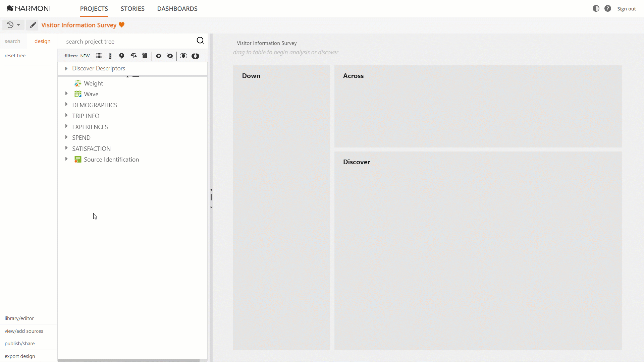
Task: Select the TRIP INFO label
Action: pyautogui.click(x=86, y=116)
